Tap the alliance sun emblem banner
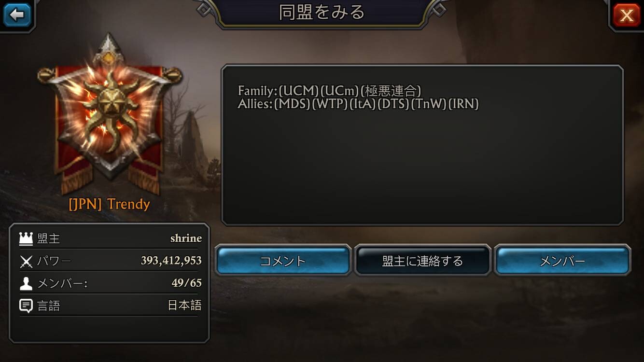The image size is (644, 362). tap(109, 113)
